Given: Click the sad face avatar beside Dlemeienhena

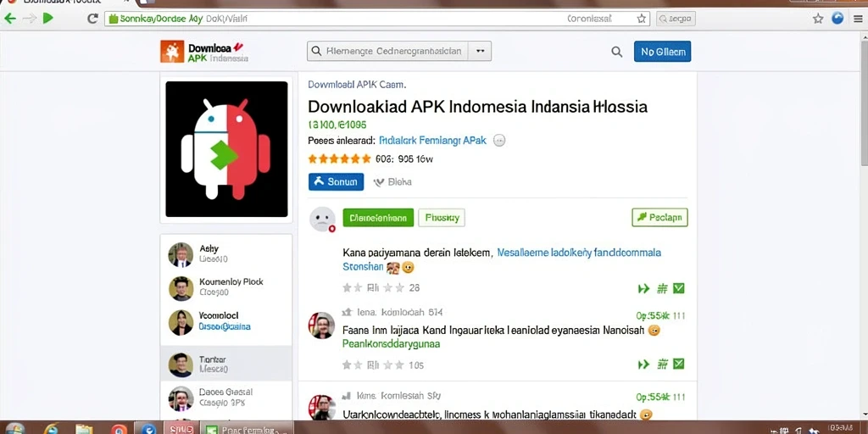Looking at the screenshot, I should (322, 219).
